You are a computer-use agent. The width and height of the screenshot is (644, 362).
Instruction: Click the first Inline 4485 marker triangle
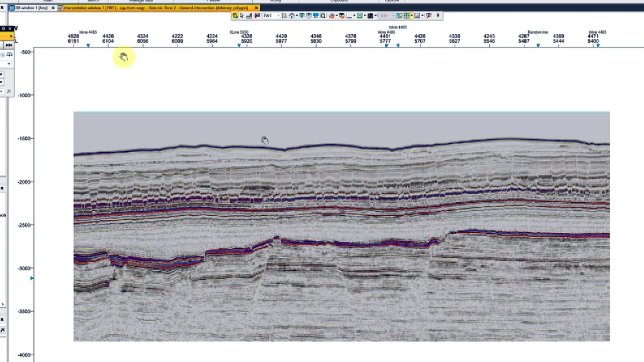88,46
